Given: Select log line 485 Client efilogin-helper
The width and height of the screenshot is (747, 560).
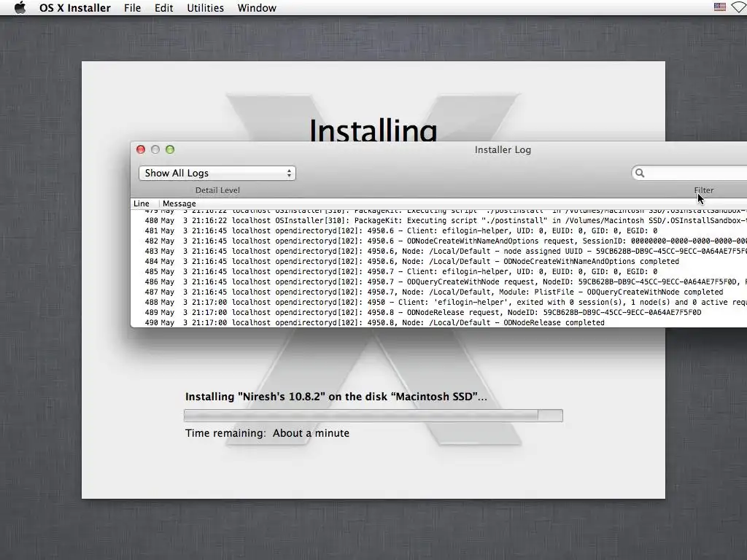Looking at the screenshot, I should coord(438,272).
